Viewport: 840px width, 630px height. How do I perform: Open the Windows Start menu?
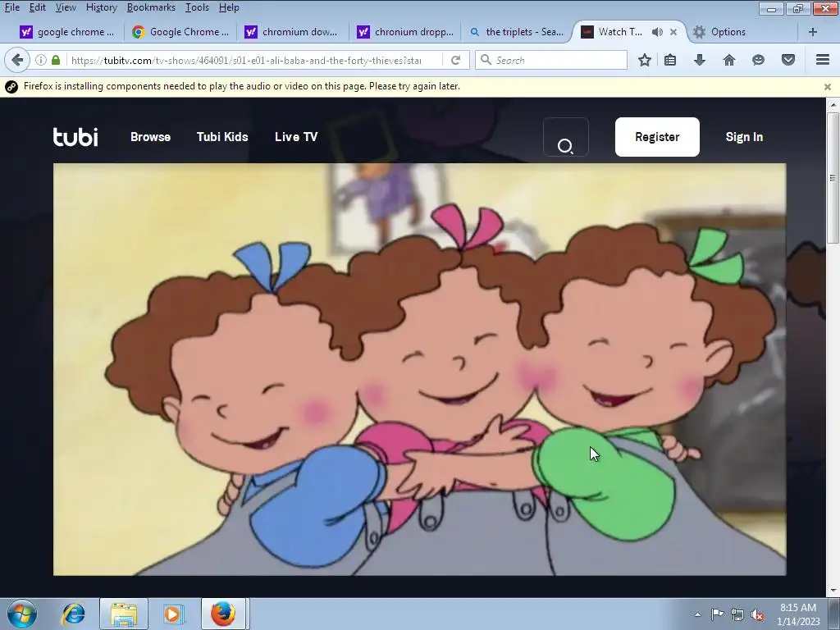22,614
